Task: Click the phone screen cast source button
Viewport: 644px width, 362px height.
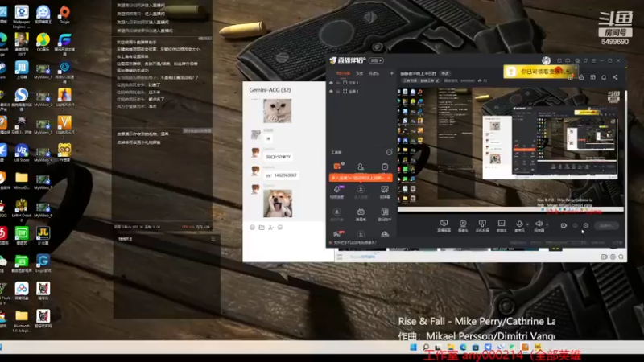Action: click(x=482, y=225)
